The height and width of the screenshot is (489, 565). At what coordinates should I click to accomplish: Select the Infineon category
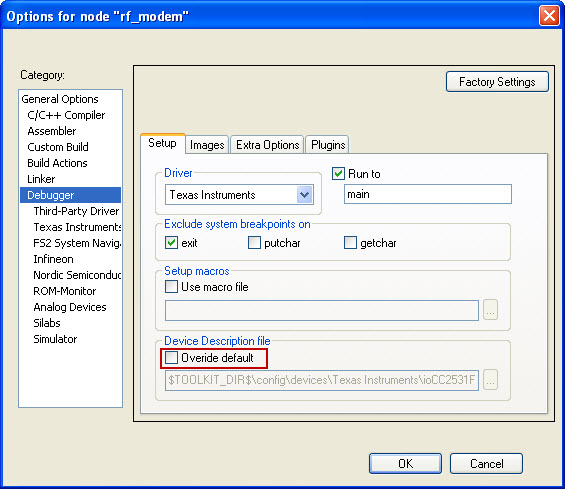pyautogui.click(x=53, y=259)
